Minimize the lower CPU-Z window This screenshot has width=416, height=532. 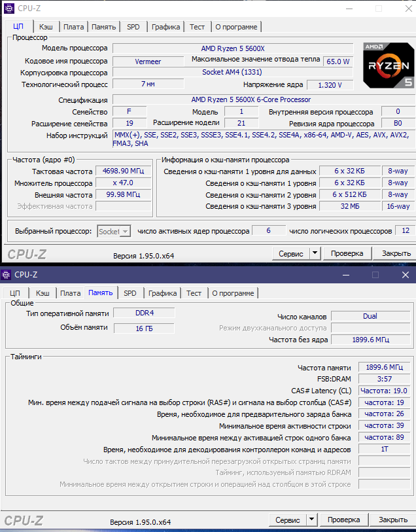point(346,275)
